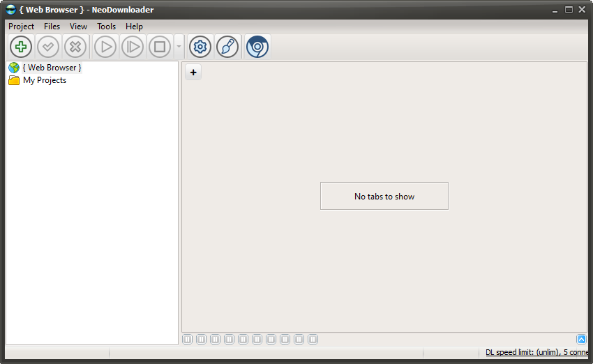The width and height of the screenshot is (593, 364).
Task: Open the dropdown arrow beside Stop
Action: (179, 47)
